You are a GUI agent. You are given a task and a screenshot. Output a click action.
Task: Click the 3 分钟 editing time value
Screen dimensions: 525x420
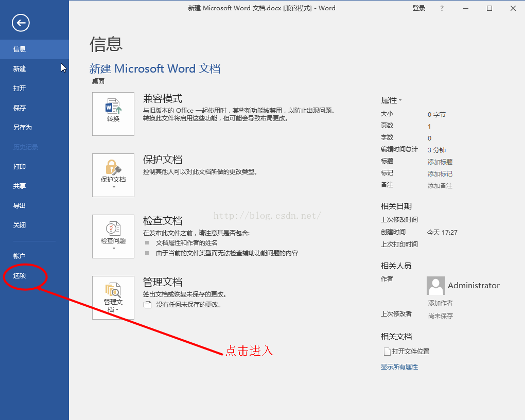436,150
